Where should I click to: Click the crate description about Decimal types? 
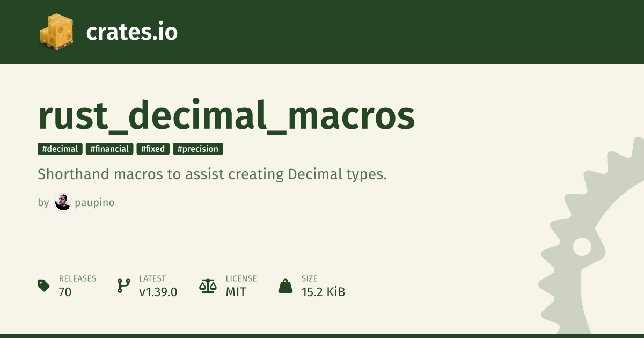point(212,174)
